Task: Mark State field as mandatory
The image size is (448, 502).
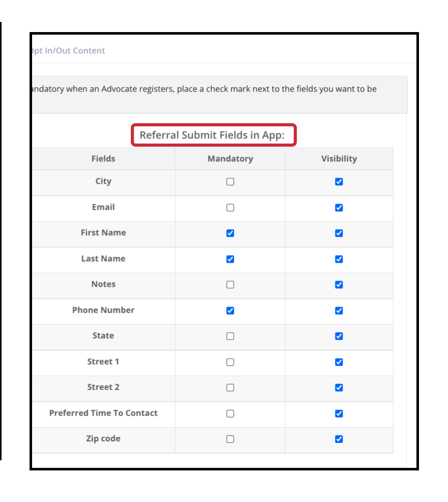Action: point(230,336)
